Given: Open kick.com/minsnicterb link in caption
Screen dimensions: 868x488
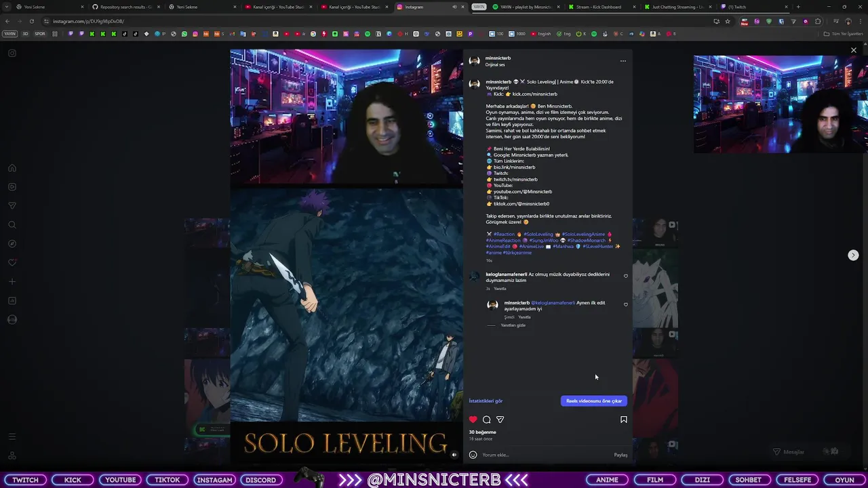Looking at the screenshot, I should pyautogui.click(x=534, y=94).
